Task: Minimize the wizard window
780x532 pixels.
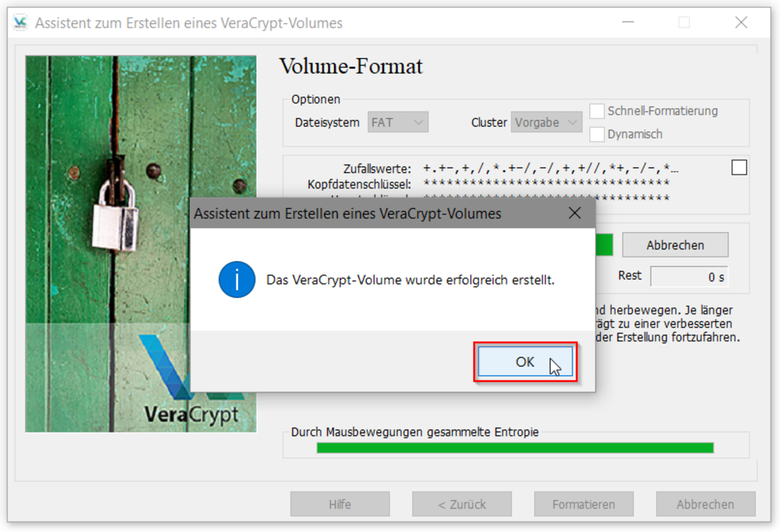Action: 628,22
